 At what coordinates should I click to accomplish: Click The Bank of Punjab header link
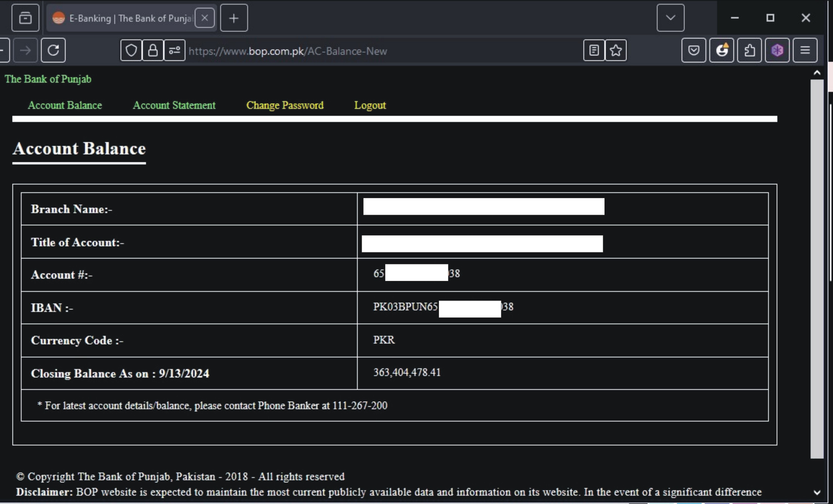pos(48,79)
